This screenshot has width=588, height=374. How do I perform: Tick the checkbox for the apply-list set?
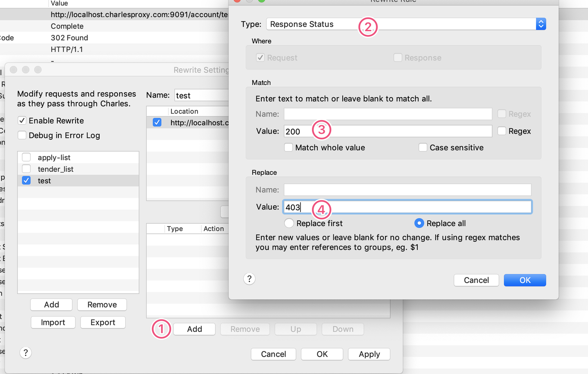[x=27, y=158]
